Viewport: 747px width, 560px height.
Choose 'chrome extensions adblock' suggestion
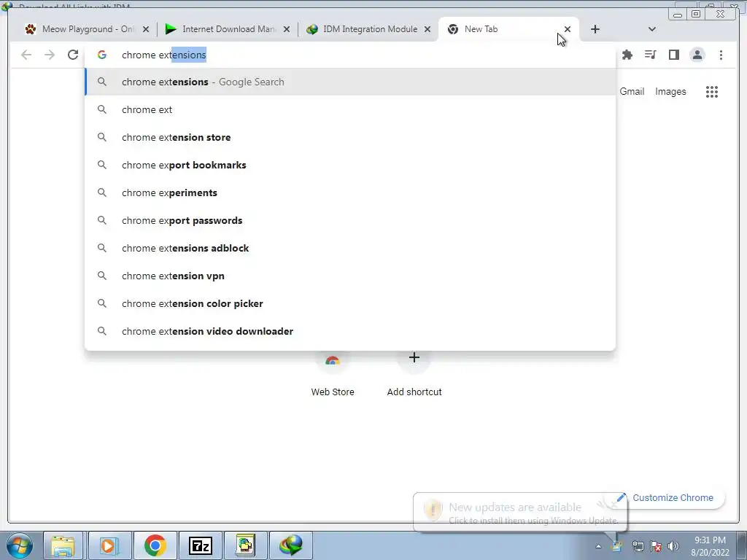point(350,248)
